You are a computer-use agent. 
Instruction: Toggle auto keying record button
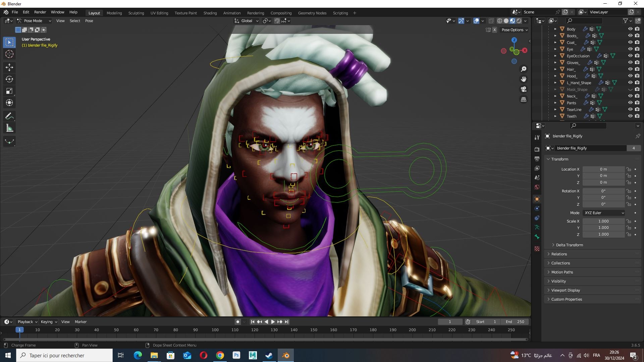click(x=238, y=322)
